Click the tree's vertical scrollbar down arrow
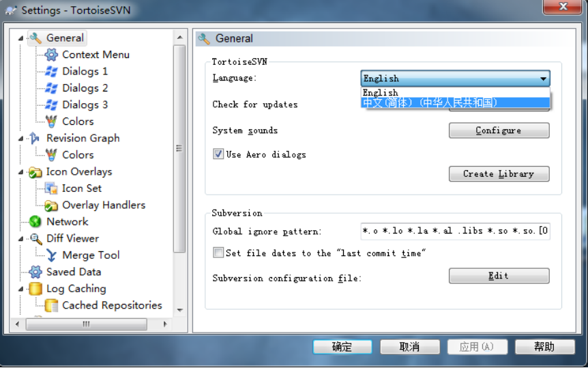The height and width of the screenshot is (368, 588). [179, 310]
